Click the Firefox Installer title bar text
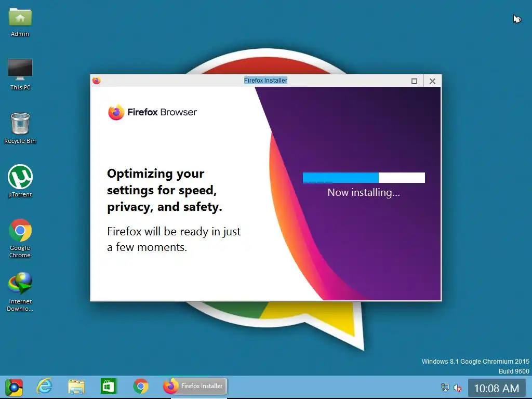The width and height of the screenshot is (532, 399). (265, 81)
